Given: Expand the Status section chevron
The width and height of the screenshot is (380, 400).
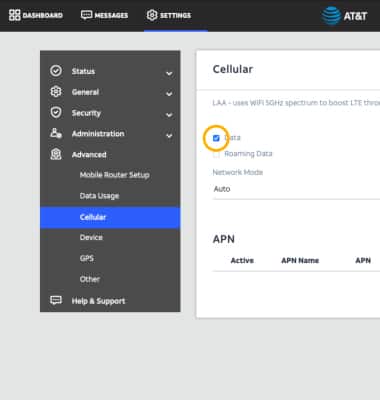Looking at the screenshot, I should coord(169,73).
